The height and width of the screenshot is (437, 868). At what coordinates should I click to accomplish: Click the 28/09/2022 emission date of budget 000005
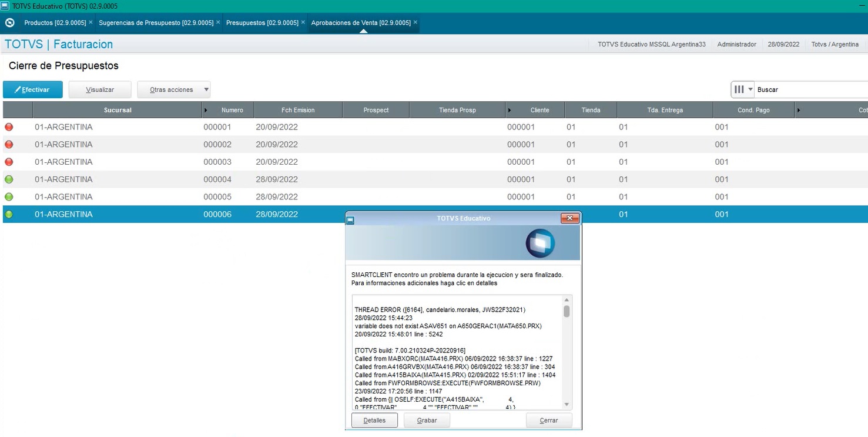pyautogui.click(x=277, y=196)
